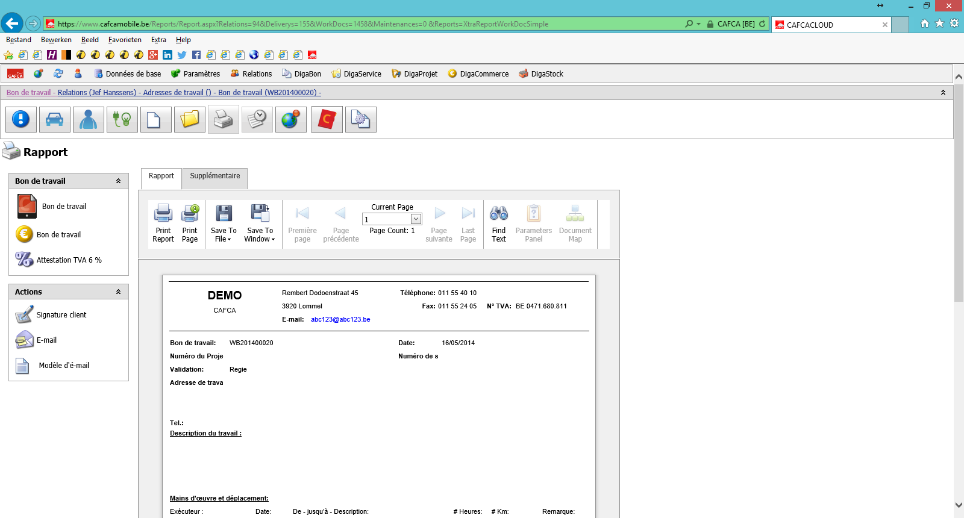964x518 pixels.
Task: Click the blue exclamation info icon button
Action: coord(21,119)
